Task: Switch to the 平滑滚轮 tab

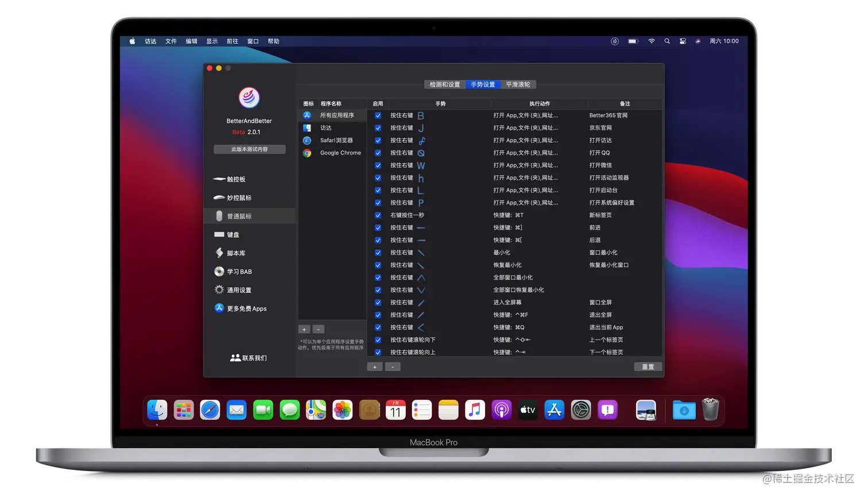Action: point(518,84)
